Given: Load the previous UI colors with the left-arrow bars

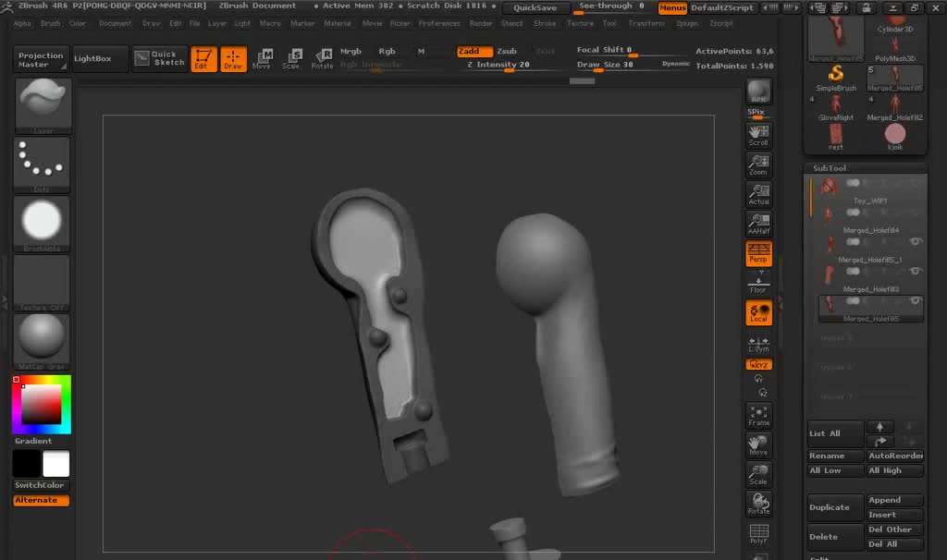Looking at the screenshot, I should [770, 7].
